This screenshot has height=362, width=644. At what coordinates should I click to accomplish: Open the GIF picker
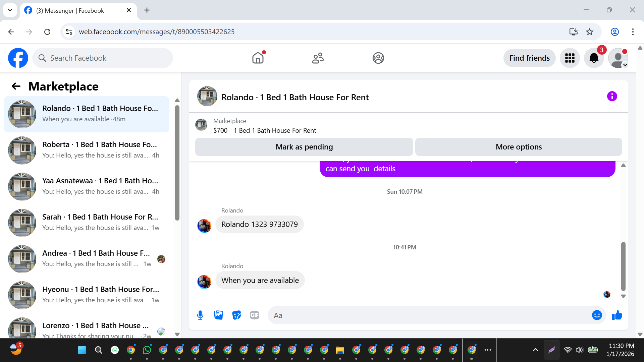pyautogui.click(x=255, y=315)
